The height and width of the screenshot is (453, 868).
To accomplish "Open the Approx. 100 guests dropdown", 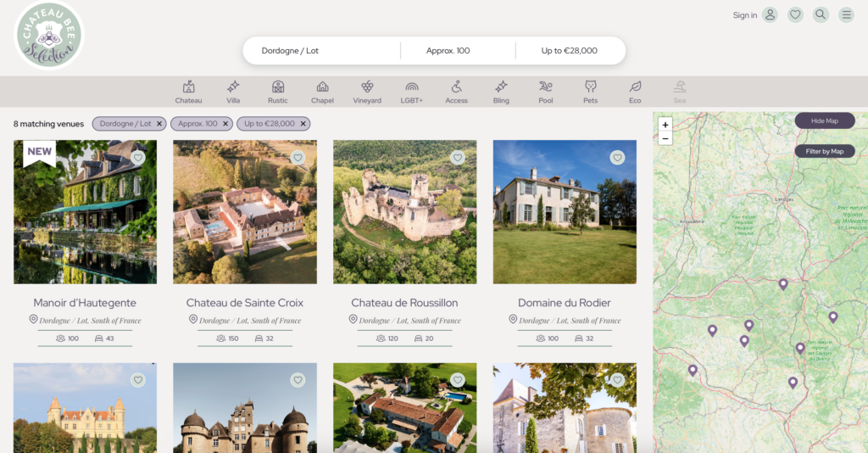I will pos(458,50).
